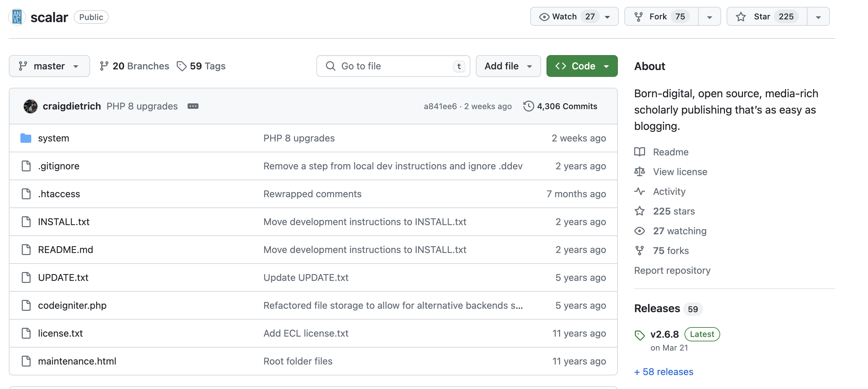View the 59 Tags list

(207, 66)
